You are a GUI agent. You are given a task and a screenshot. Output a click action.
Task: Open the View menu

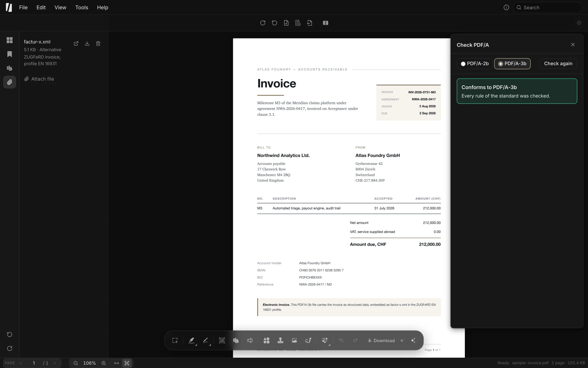click(60, 8)
